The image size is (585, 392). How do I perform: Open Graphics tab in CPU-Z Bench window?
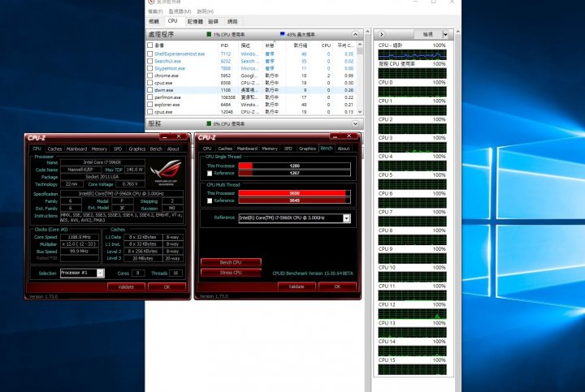(307, 149)
